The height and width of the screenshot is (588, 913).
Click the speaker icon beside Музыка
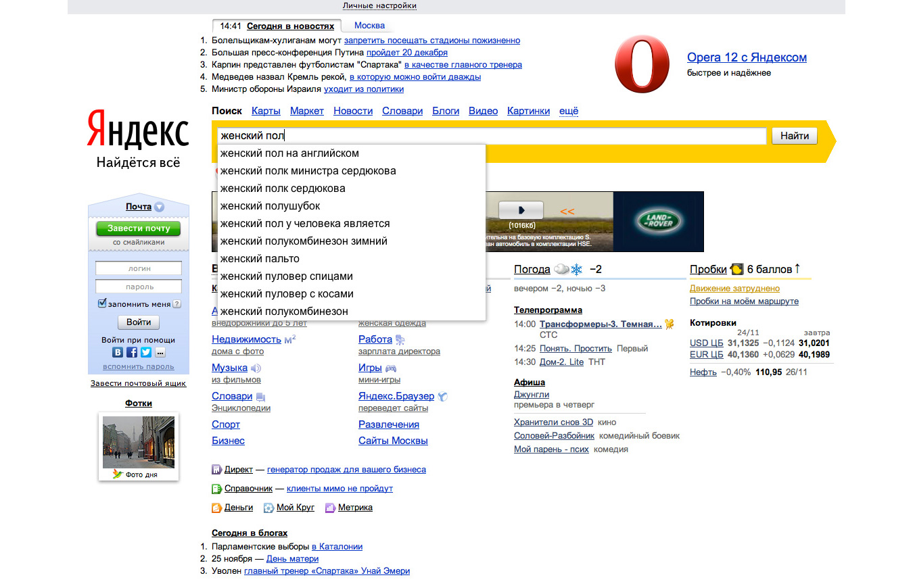tap(256, 368)
